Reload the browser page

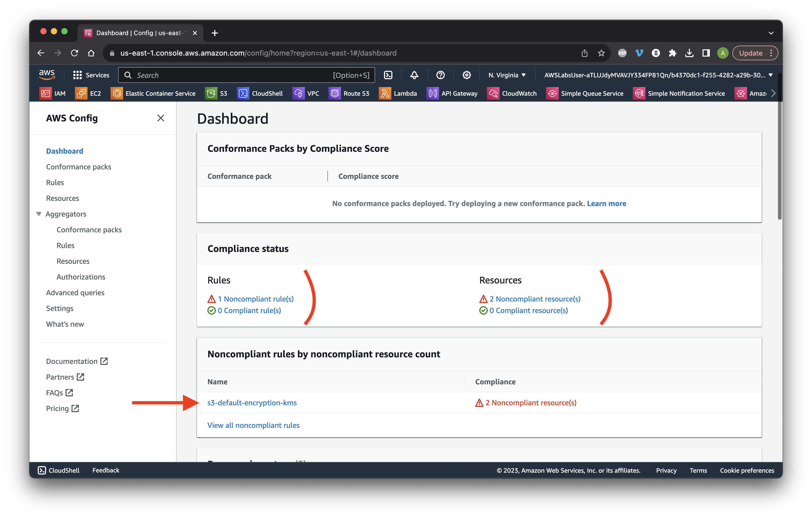[75, 53]
